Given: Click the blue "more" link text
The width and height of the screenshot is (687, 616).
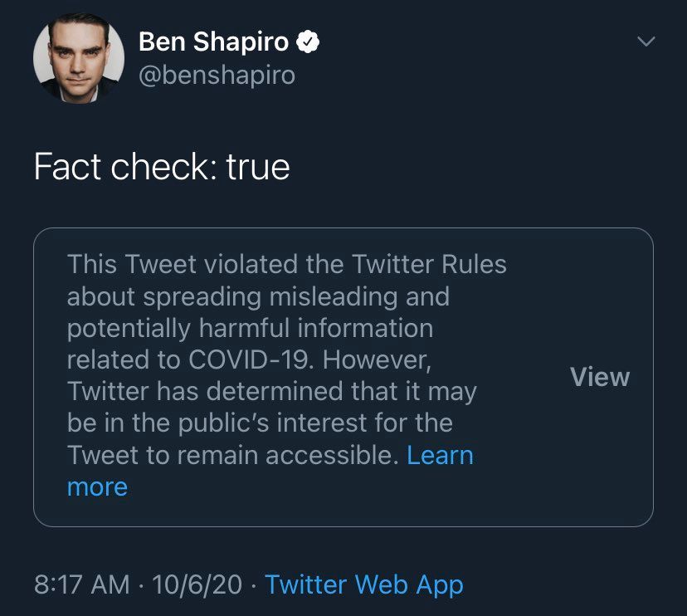Looking at the screenshot, I should click(97, 486).
